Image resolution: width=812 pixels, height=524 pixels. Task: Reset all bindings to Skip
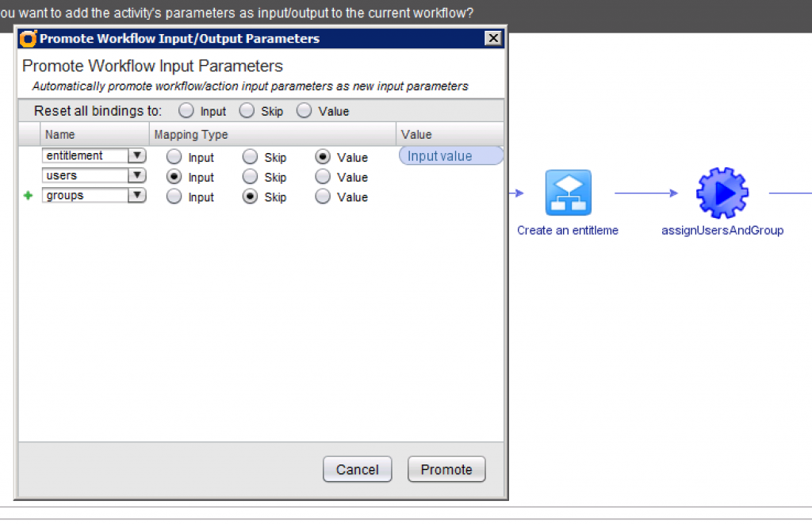247,111
